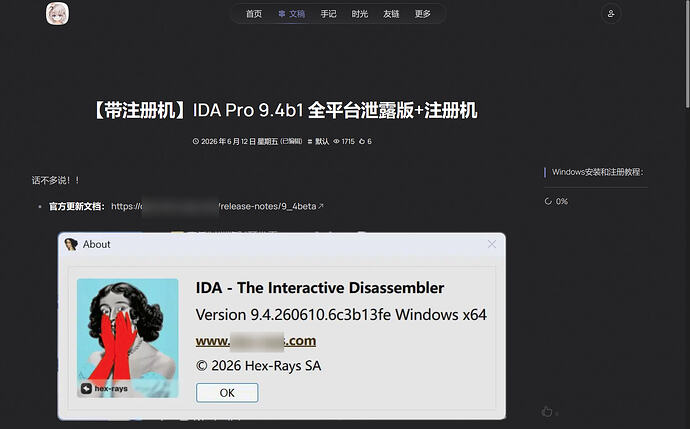This screenshot has width=690, height=429.
Task: Jump to Windows安装和注册教程 section
Action: (598, 172)
